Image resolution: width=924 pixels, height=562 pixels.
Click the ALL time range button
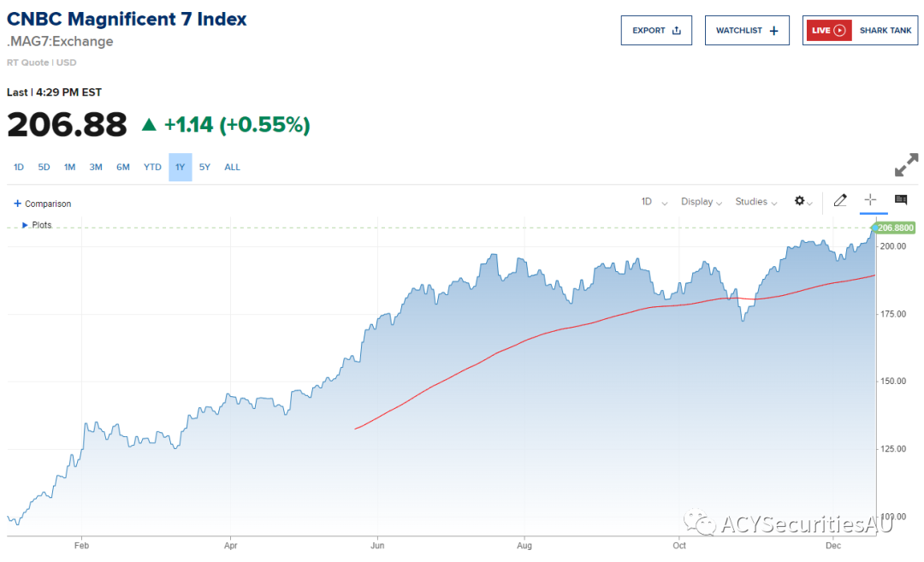point(233,167)
